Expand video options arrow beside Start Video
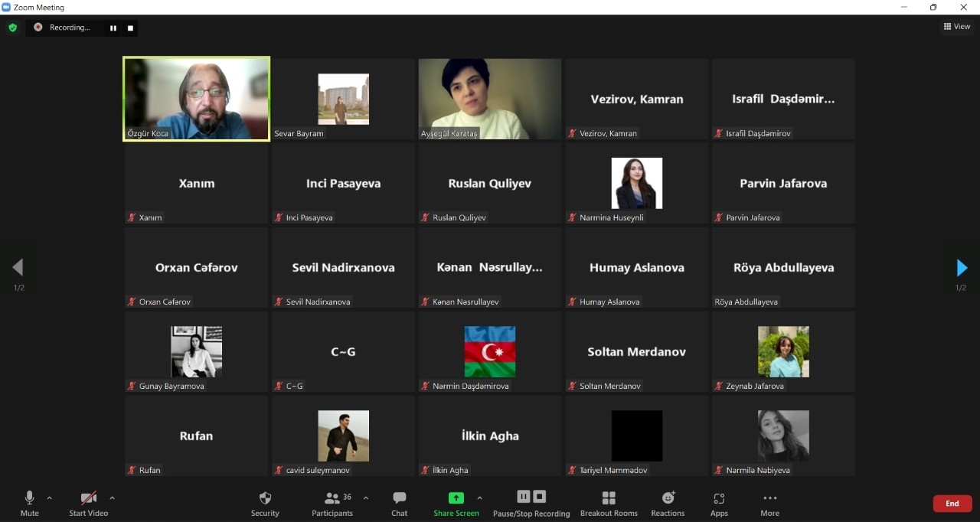This screenshot has height=522, width=980. (112, 498)
